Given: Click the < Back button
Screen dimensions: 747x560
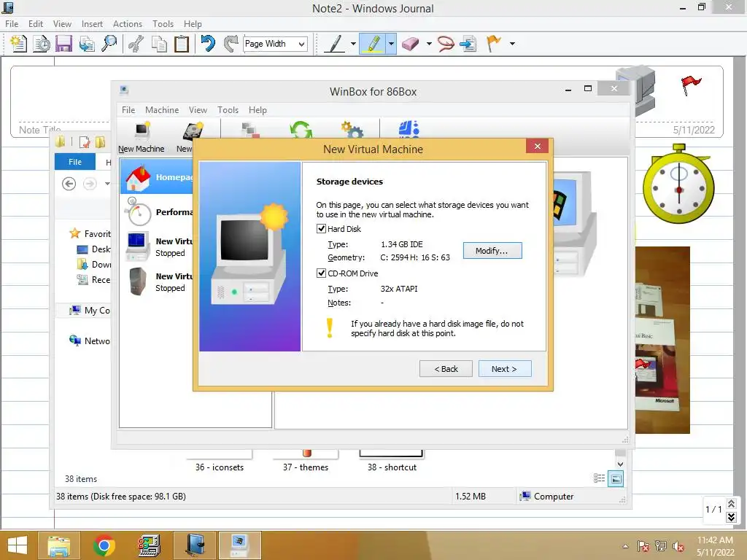Looking at the screenshot, I should point(446,368).
